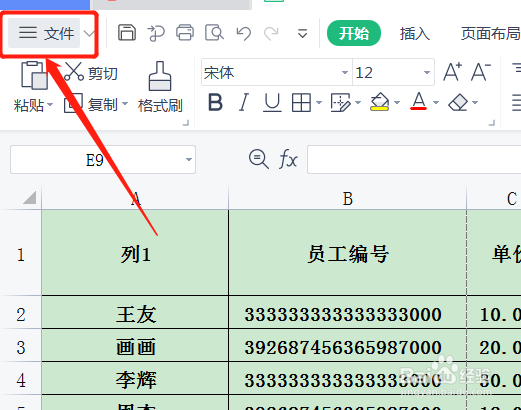The height and width of the screenshot is (410, 521).
Task: Click the fx insert function button
Action: [288, 159]
